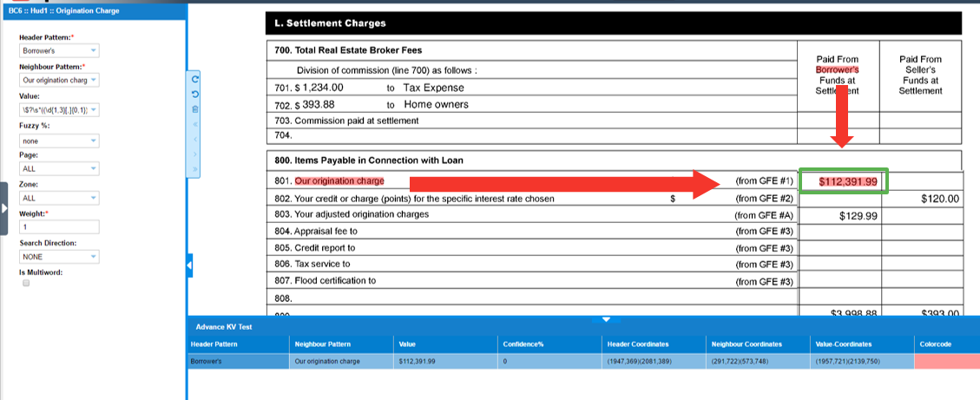Click the rotate clockwise icon in the side toolbar
The image size is (980, 400).
[x=195, y=80]
